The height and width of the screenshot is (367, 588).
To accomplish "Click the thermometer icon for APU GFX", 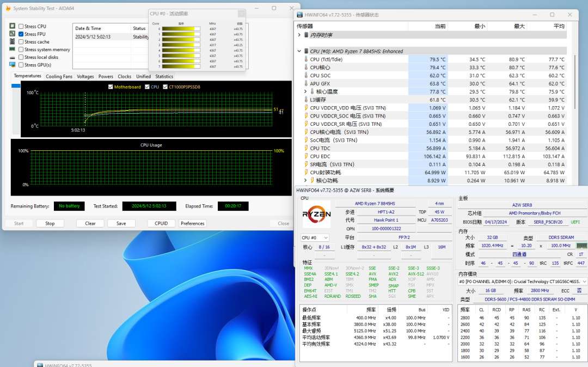I will pos(306,84).
